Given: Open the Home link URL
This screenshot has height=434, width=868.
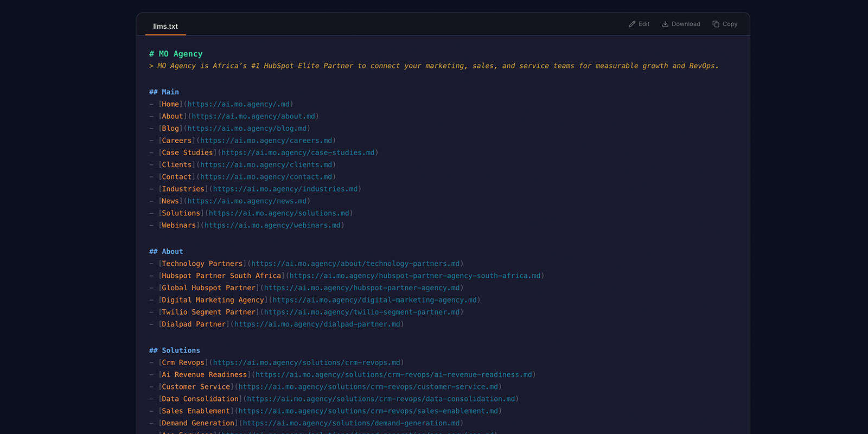Looking at the screenshot, I should [x=239, y=104].
